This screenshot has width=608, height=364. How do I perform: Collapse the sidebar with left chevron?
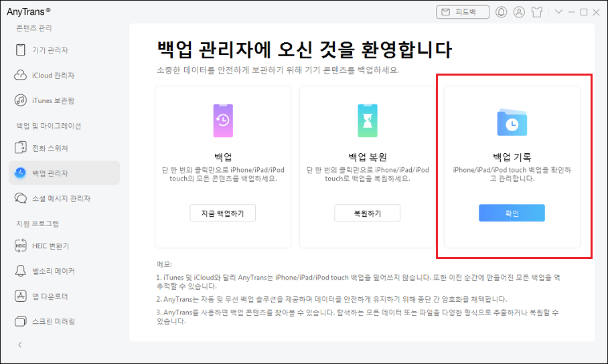(x=20, y=345)
